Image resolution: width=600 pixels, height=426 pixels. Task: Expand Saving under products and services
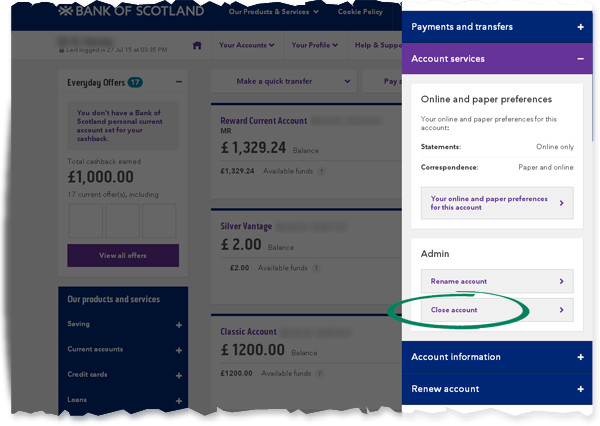[x=179, y=325]
